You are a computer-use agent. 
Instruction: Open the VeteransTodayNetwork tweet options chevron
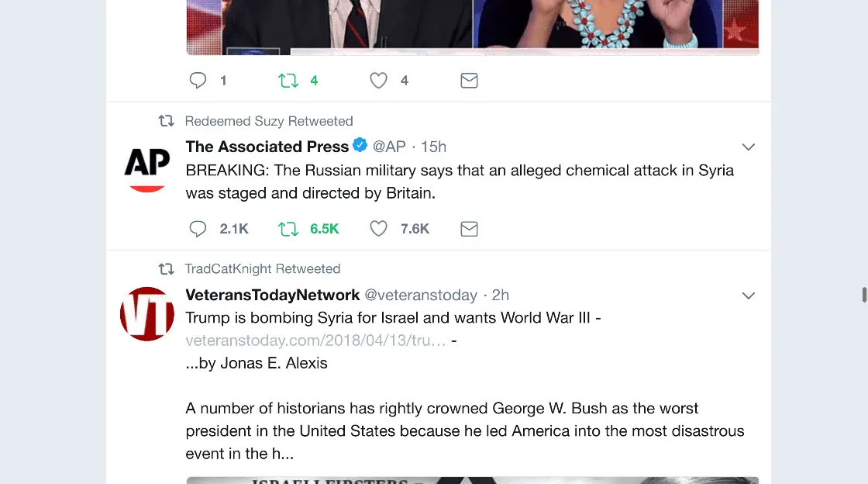pos(749,296)
